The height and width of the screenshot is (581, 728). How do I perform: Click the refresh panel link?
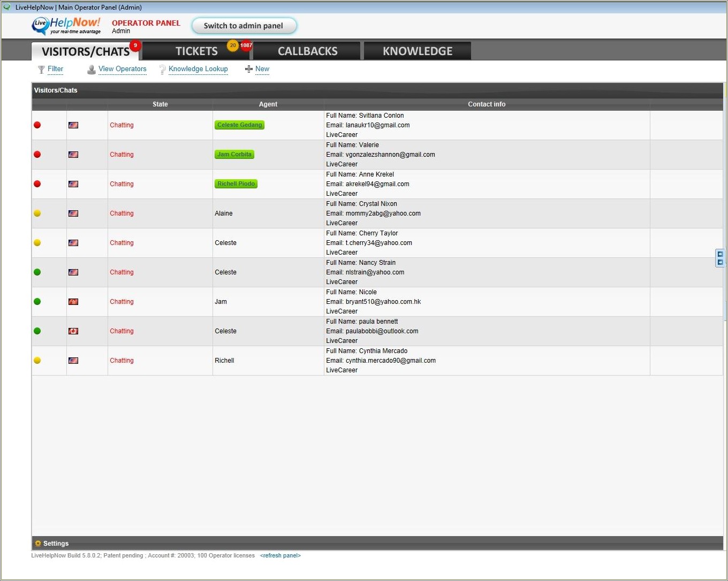[x=280, y=556]
